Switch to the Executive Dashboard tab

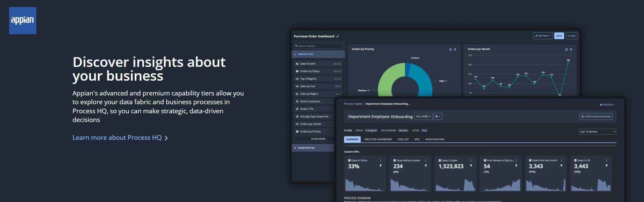click(378, 139)
